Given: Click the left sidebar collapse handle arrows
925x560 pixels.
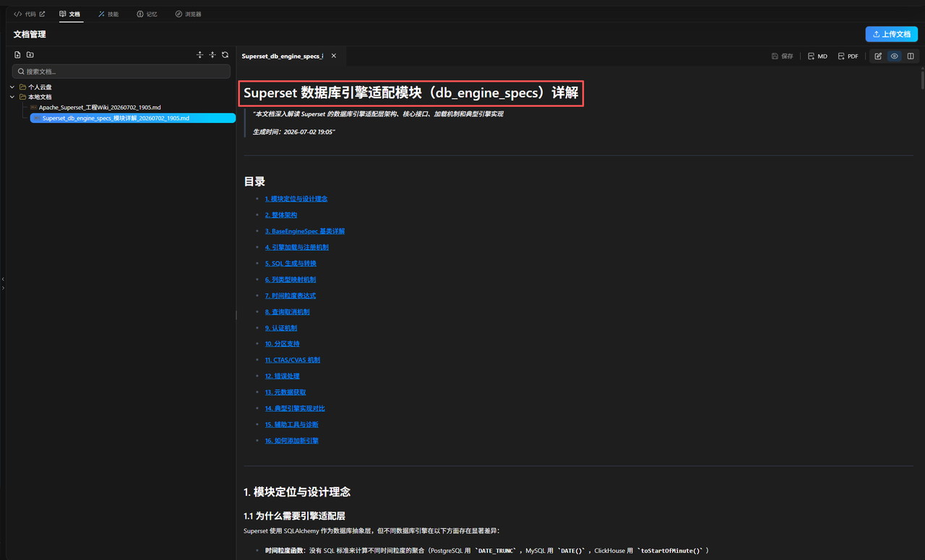Looking at the screenshot, I should click(3, 283).
